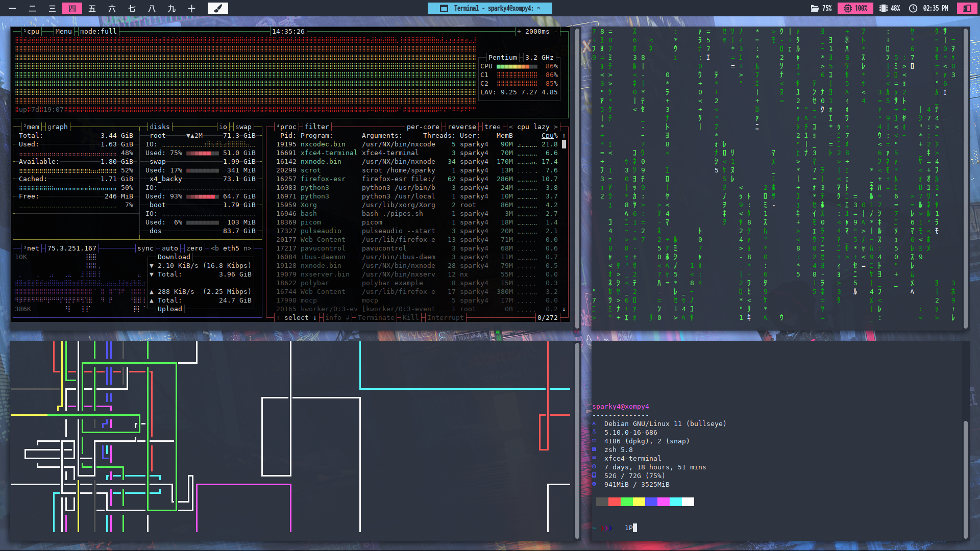Toggle per-core CPU display in proc
This screenshot has height=551, width=980.
point(423,127)
